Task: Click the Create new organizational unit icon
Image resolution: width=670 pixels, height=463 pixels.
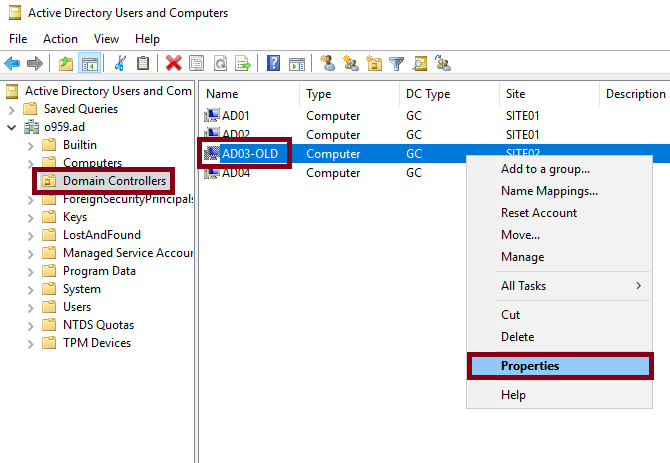Action: (374, 63)
